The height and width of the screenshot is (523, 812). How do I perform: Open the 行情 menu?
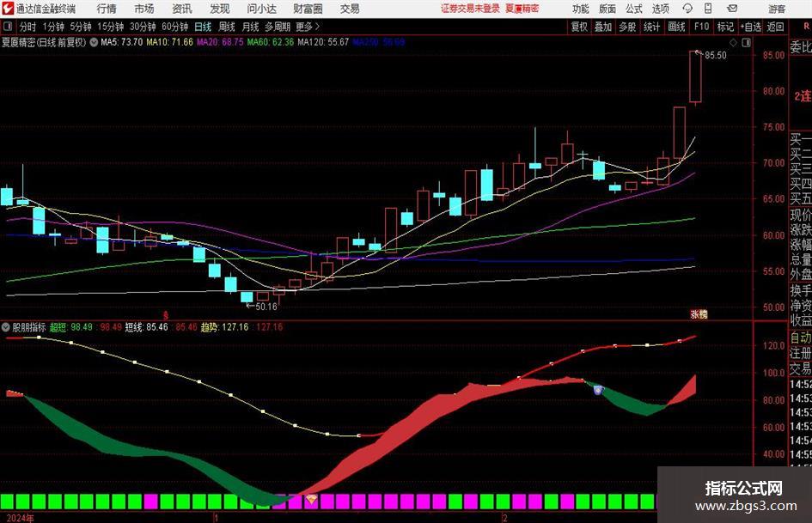[107, 9]
